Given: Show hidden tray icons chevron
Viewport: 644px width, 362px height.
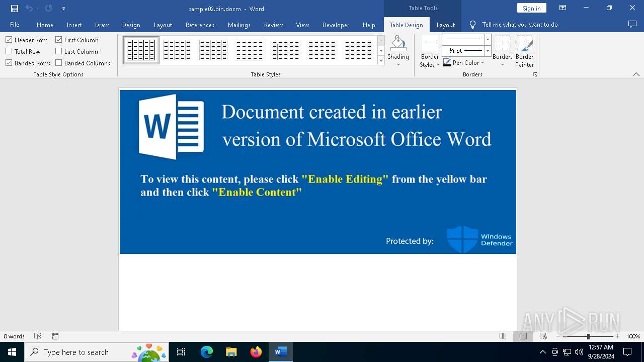Looking at the screenshot, I should click(x=542, y=352).
